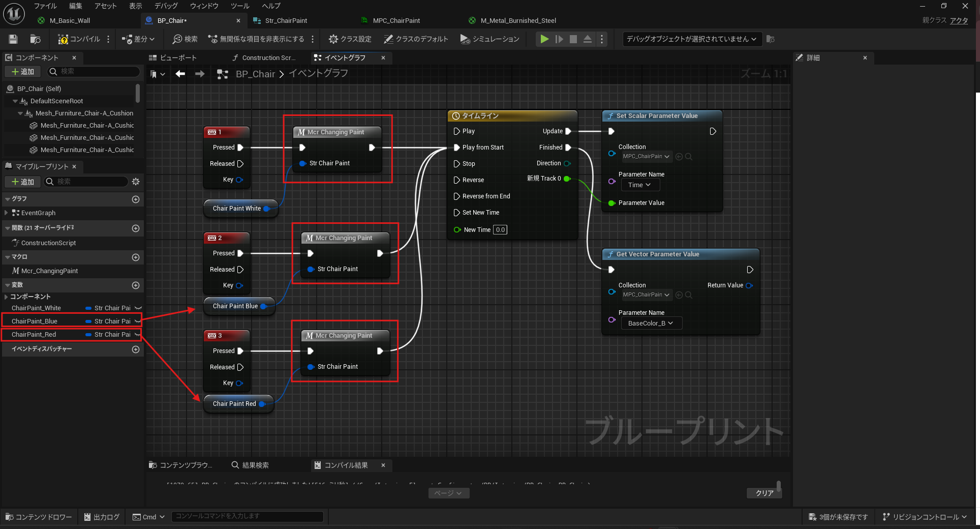Click the add variable plus icon
Screen dimensions: 980x529
[136, 285]
